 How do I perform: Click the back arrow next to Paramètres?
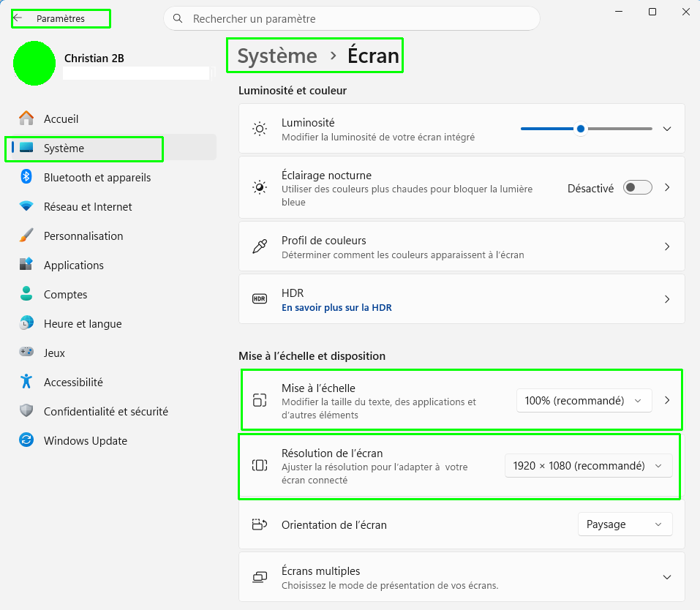[x=18, y=18]
